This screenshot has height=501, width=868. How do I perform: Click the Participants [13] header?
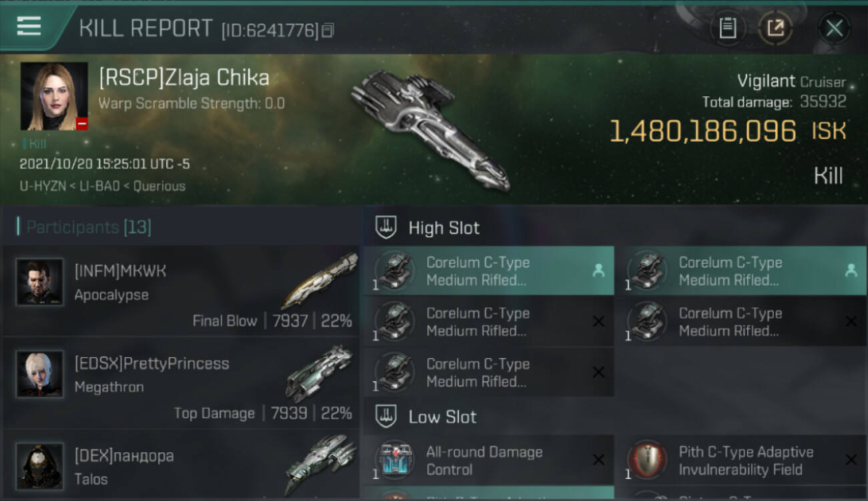click(x=85, y=227)
